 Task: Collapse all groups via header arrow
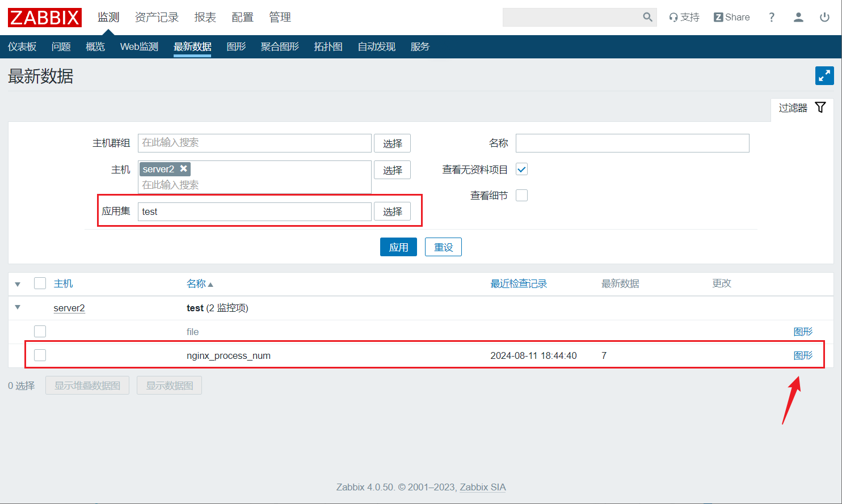[18, 284]
